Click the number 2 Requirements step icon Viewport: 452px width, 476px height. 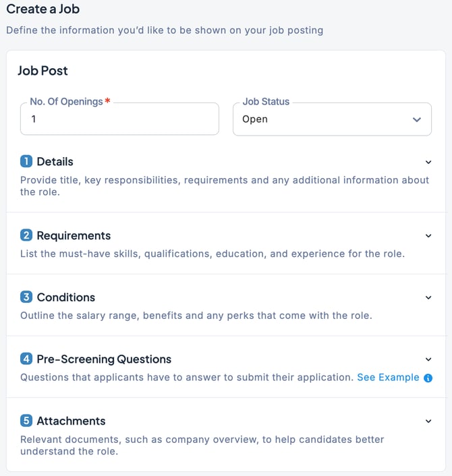tap(26, 236)
